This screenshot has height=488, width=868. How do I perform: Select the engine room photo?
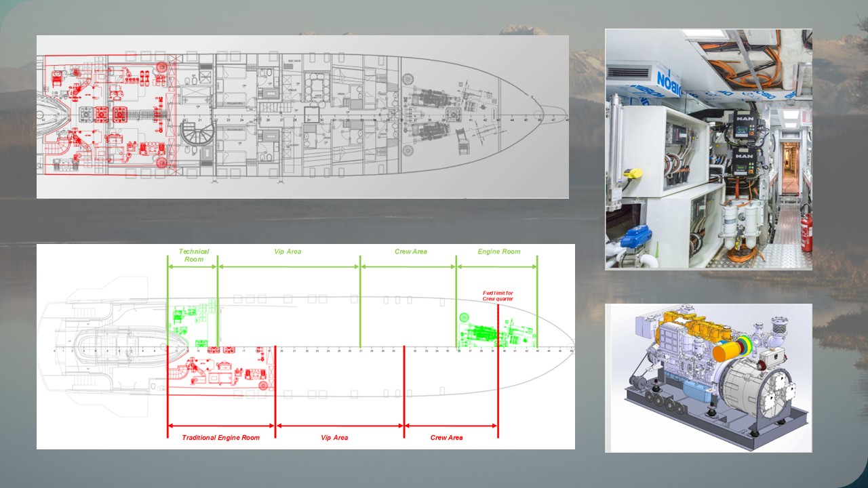pos(708,149)
